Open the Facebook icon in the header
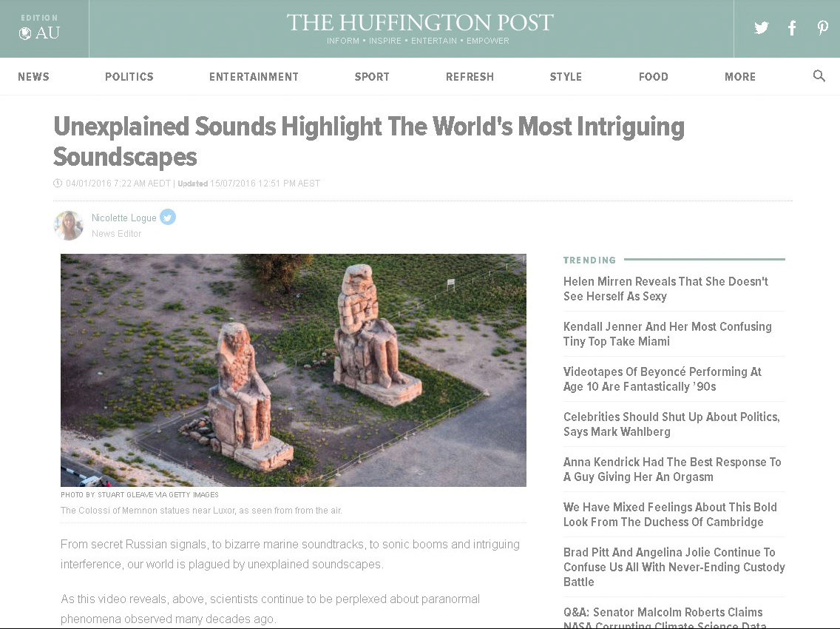 click(x=792, y=28)
